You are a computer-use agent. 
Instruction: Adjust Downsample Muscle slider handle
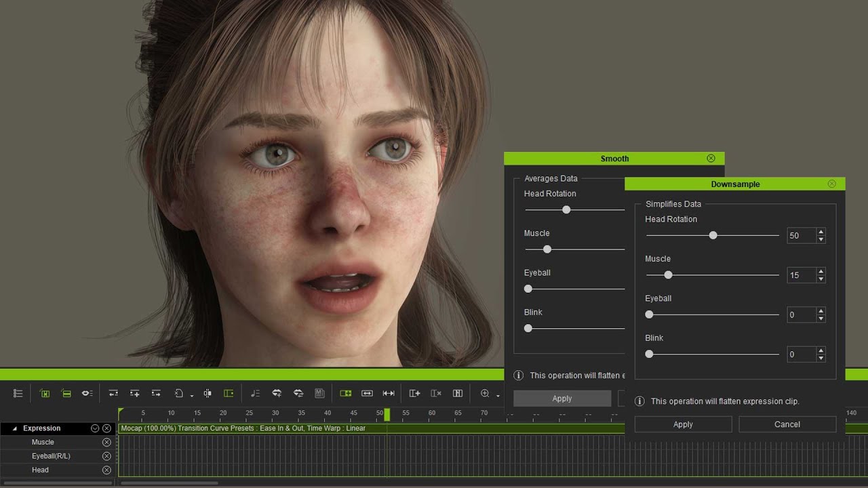pyautogui.click(x=668, y=275)
